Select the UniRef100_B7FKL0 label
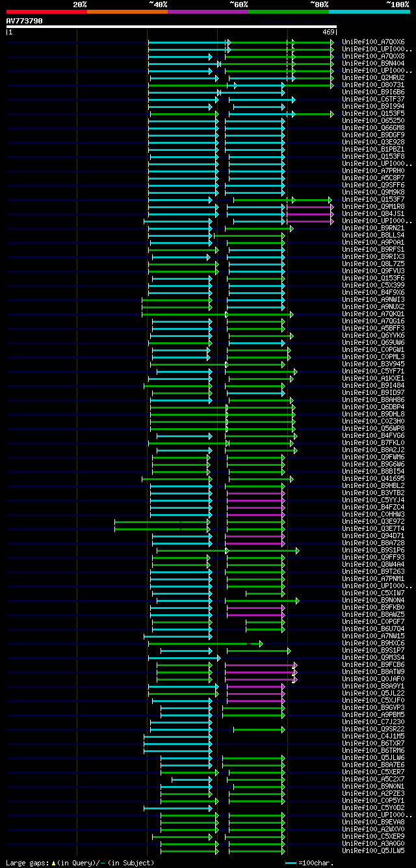The height and width of the screenshot is (868, 416). (x=373, y=443)
